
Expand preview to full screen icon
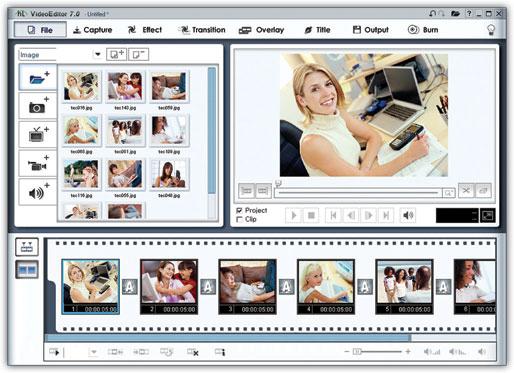pyautogui.click(x=487, y=216)
